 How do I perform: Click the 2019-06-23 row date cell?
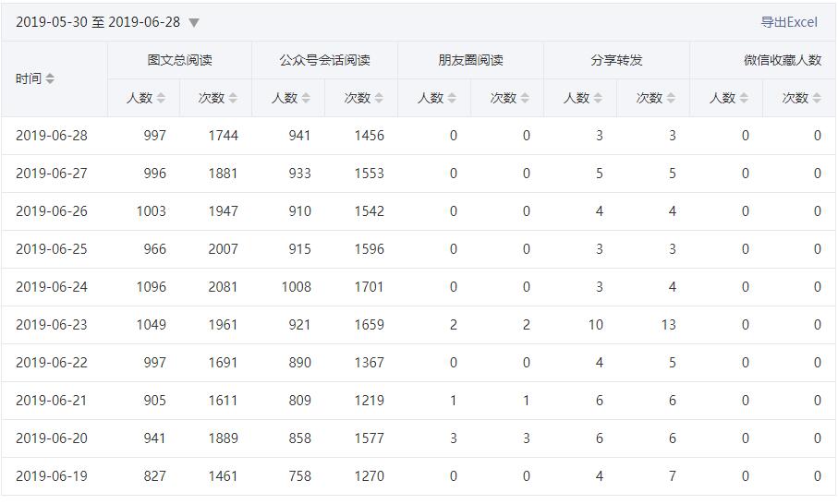52,325
